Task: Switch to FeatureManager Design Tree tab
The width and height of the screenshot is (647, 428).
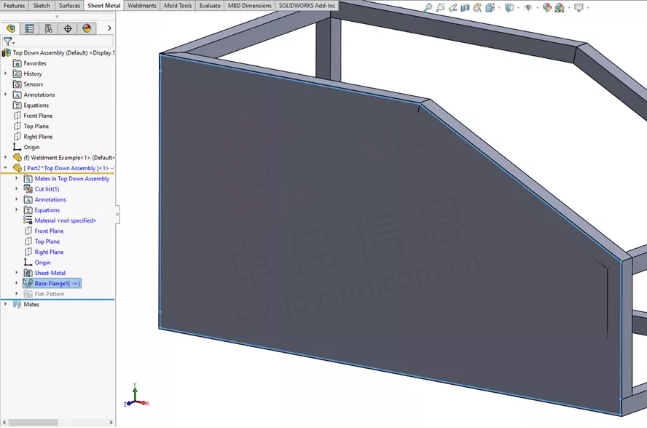Action: point(10,28)
